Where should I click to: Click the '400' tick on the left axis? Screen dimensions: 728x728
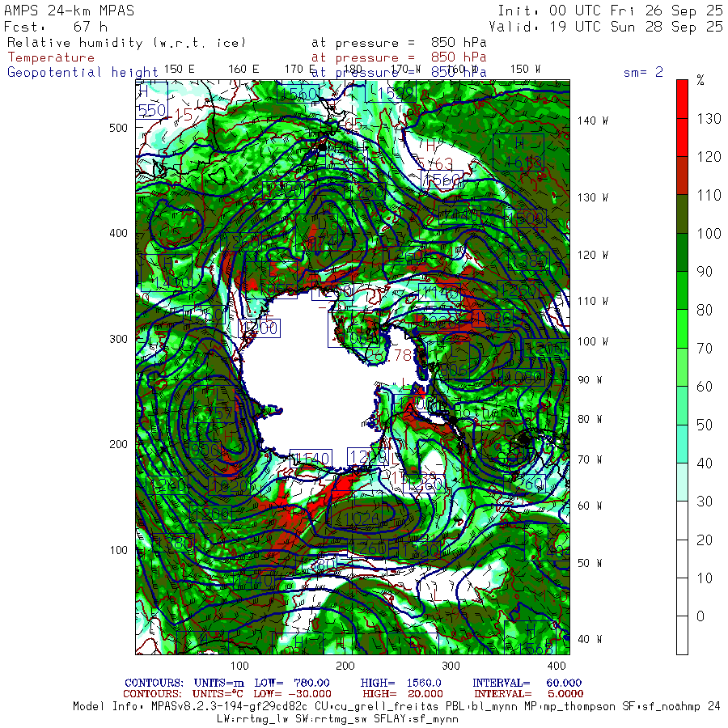[x=118, y=233]
